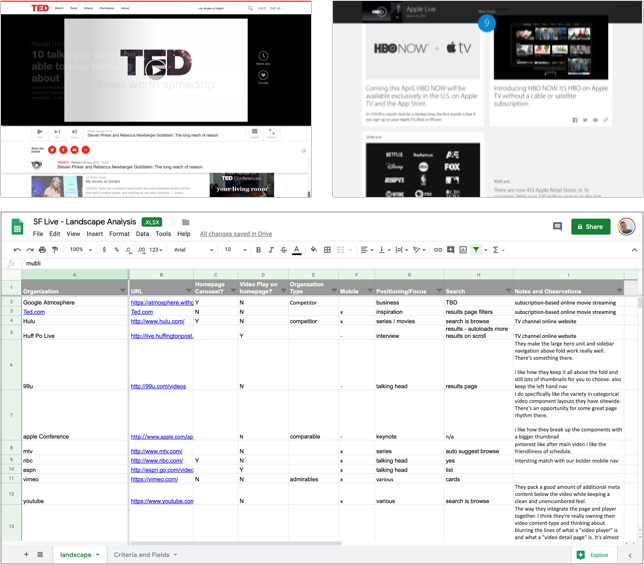
Task: Open the zoom 100% dropdown
Action: tap(78, 250)
